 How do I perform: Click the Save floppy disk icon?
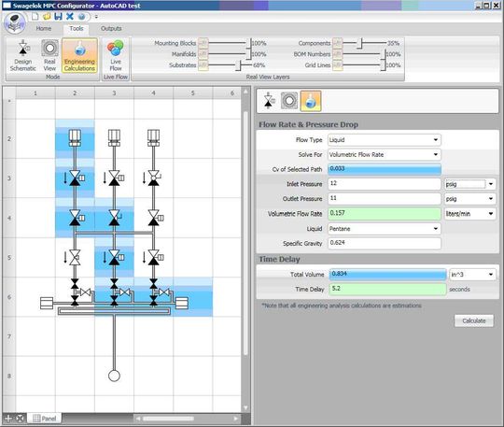point(58,17)
